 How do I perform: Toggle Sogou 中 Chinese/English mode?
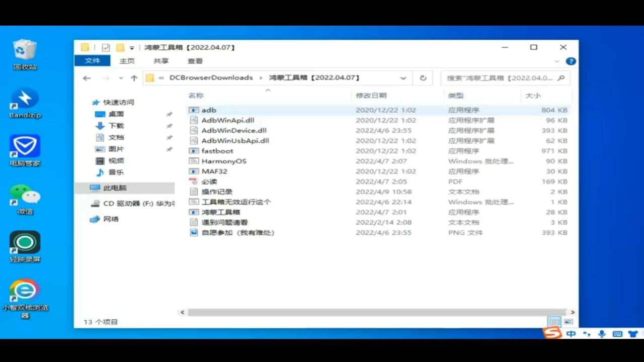[571, 334]
